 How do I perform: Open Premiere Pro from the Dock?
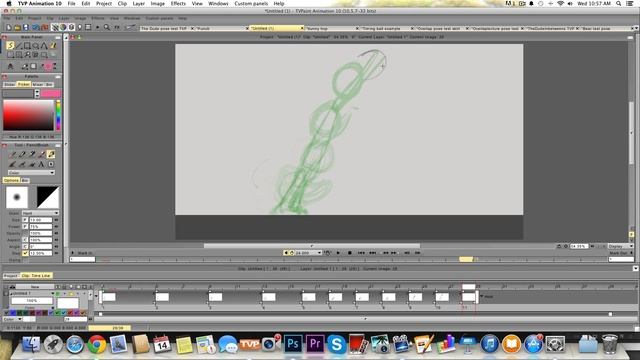click(x=315, y=344)
